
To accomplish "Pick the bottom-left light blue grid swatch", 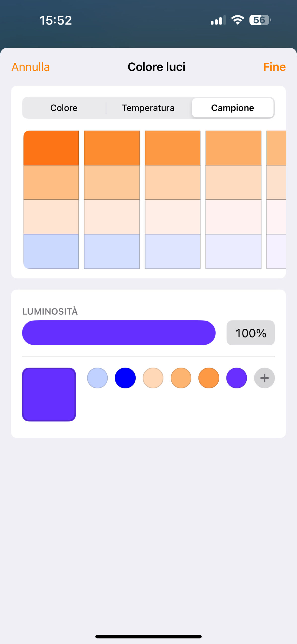I will (x=51, y=251).
